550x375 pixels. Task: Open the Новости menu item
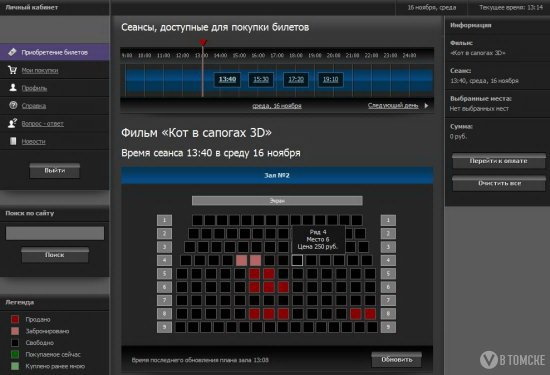(x=34, y=141)
